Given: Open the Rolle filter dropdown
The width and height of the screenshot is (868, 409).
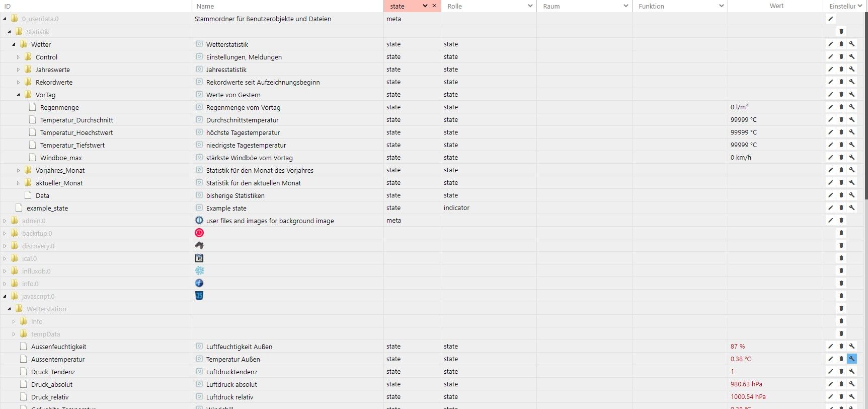Looking at the screenshot, I should 530,6.
